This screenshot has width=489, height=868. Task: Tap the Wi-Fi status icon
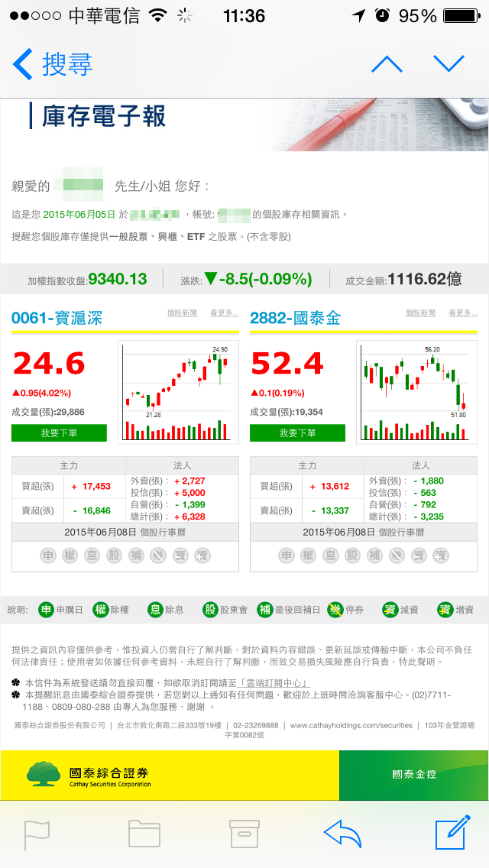click(x=158, y=16)
